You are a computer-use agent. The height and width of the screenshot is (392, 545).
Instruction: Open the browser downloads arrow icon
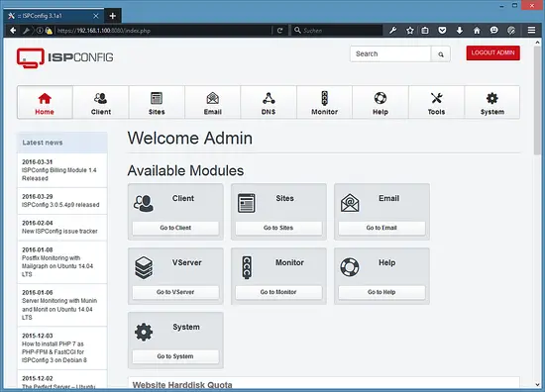point(459,31)
